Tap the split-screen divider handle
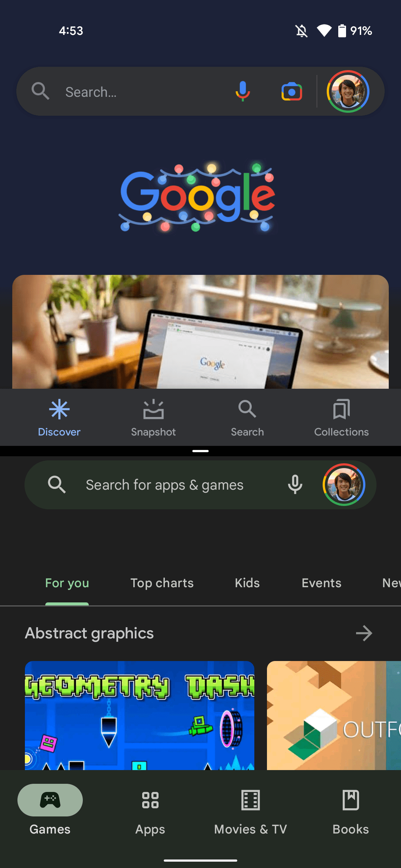Screen dimensions: 401x868 click(200, 451)
